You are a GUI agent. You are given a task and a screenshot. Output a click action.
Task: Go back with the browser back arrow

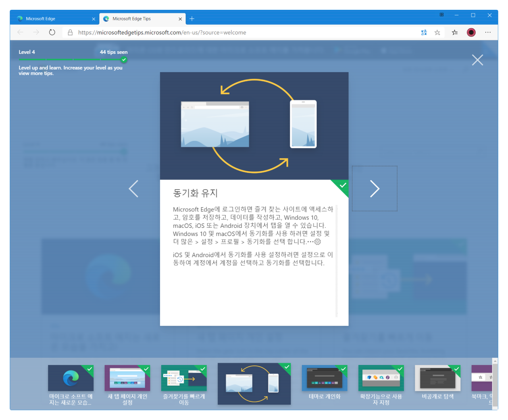(x=20, y=33)
